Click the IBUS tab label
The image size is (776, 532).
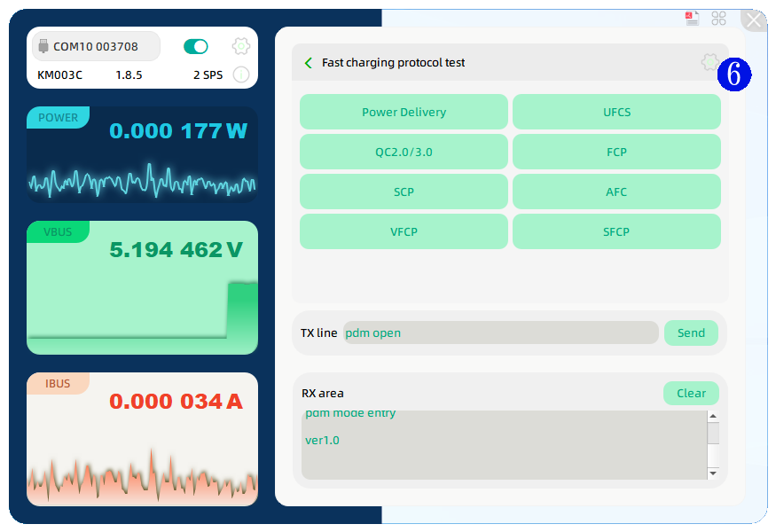58,384
